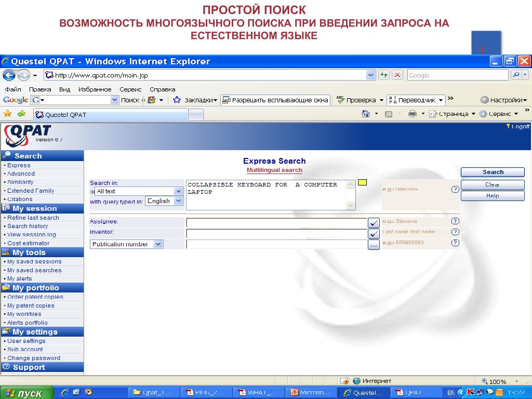Click the Print icon in command bar

412,114
